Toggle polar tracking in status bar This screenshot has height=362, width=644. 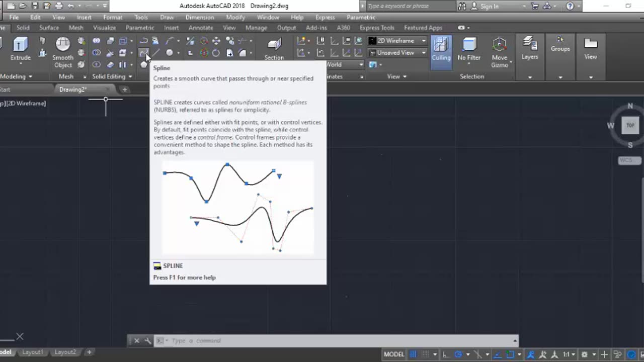click(x=458, y=354)
